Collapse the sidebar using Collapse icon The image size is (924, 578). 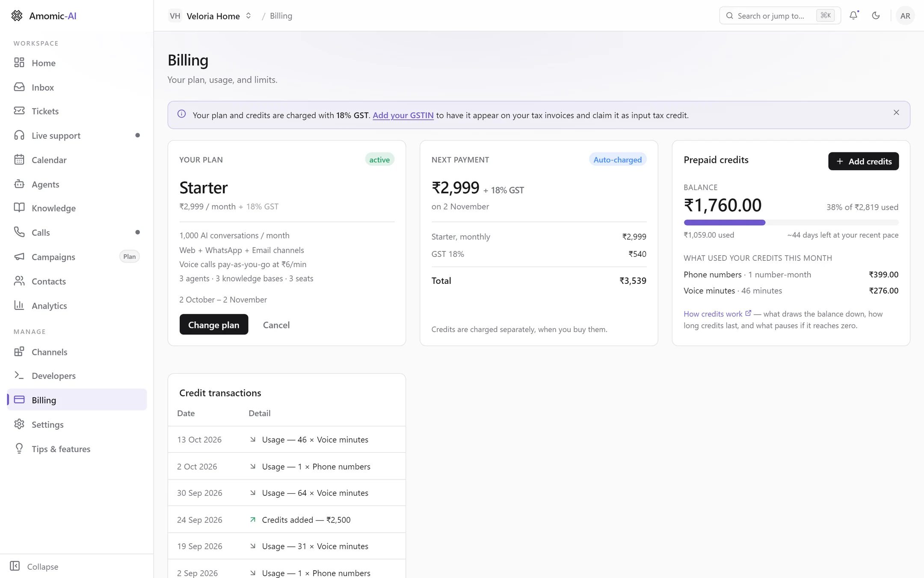point(15,566)
